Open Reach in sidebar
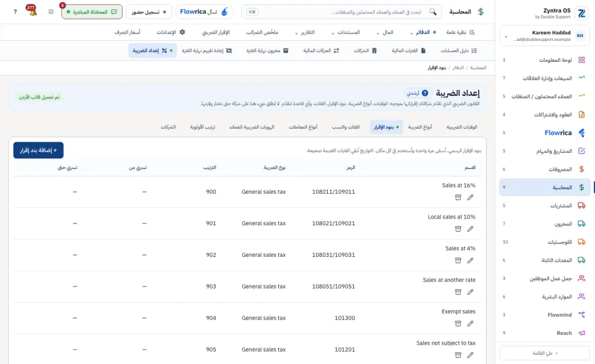This screenshot has width=595, height=364. point(545,333)
